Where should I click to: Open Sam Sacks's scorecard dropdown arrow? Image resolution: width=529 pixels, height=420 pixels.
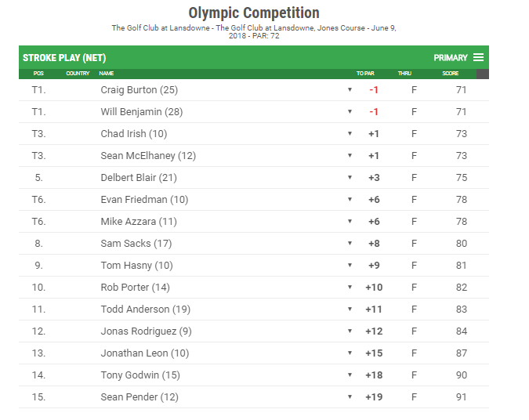pos(350,243)
